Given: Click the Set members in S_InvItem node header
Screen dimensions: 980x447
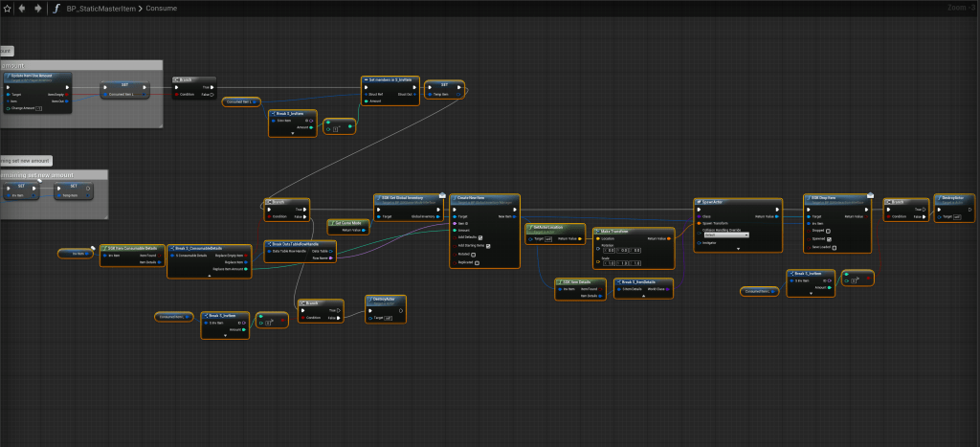Looking at the screenshot, I should pos(392,80).
